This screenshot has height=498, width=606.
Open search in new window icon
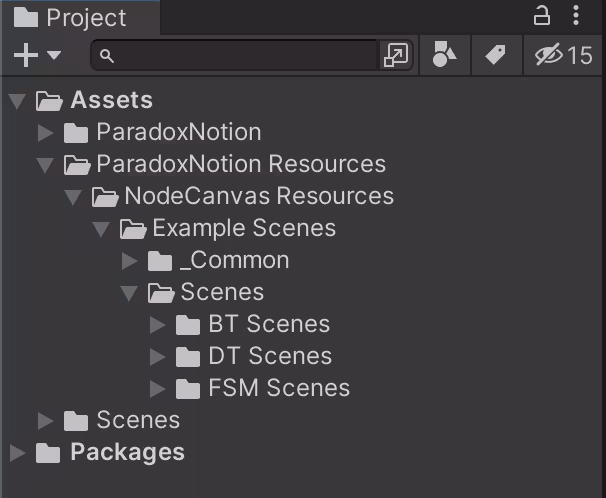[x=395, y=55]
